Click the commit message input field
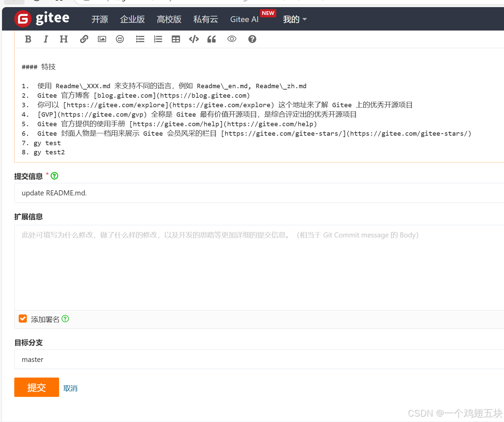This screenshot has height=422, width=504. (x=259, y=193)
